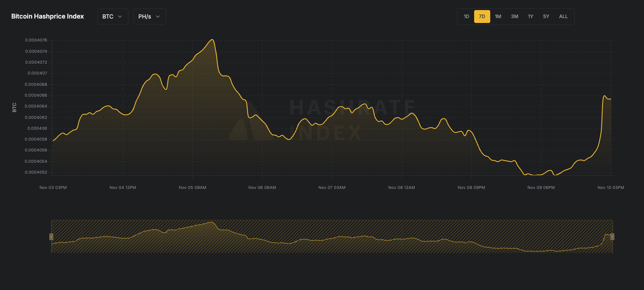
Task: Click the 0.0004068 y-axis value
Action: coord(36,85)
